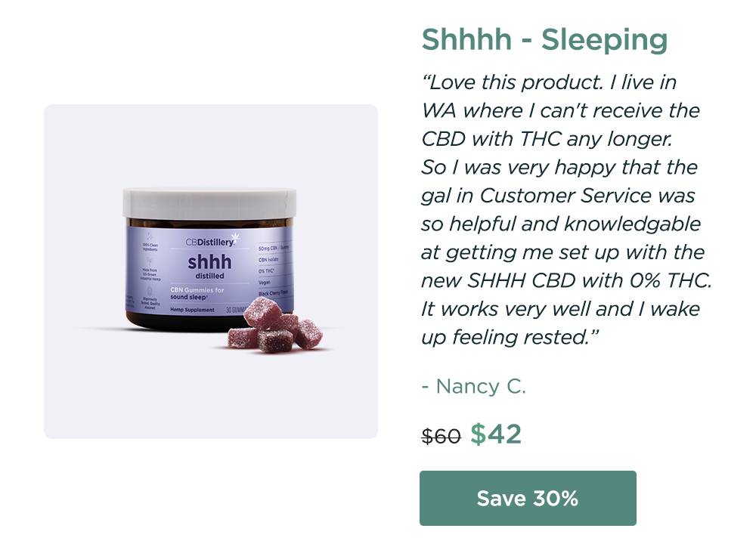Expand the CBN Isolate detail row
This screenshot has height=547, width=756.
pos(268,258)
